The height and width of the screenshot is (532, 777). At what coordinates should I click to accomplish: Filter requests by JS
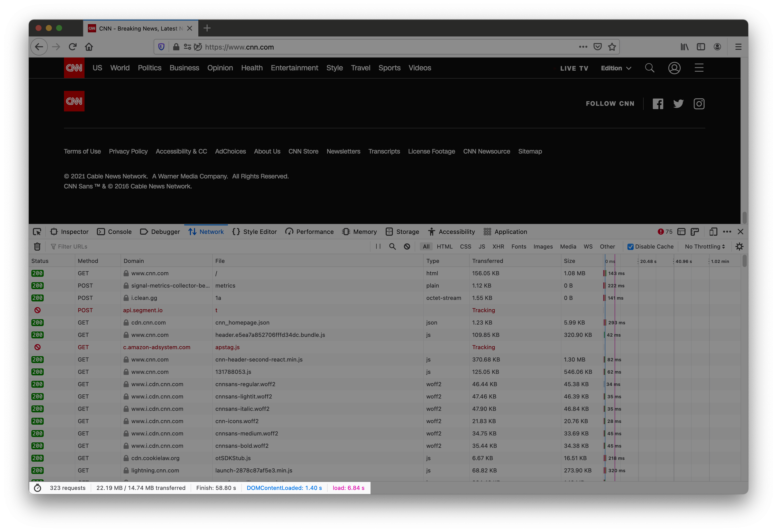coord(482,247)
